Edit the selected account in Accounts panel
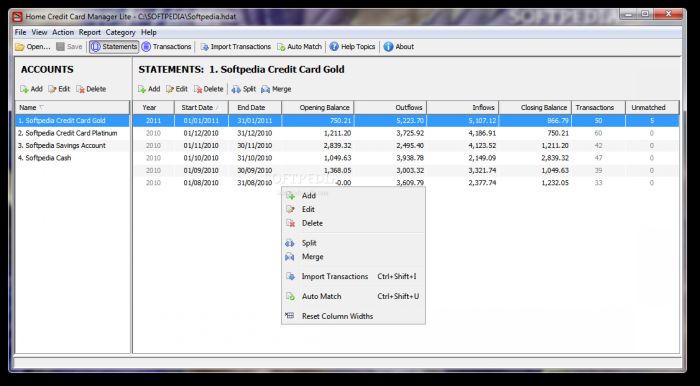The width and height of the screenshot is (700, 386). [x=59, y=89]
